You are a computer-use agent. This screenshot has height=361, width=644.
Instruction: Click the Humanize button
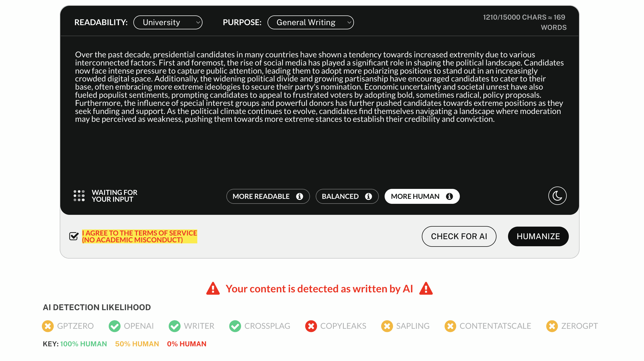538,236
